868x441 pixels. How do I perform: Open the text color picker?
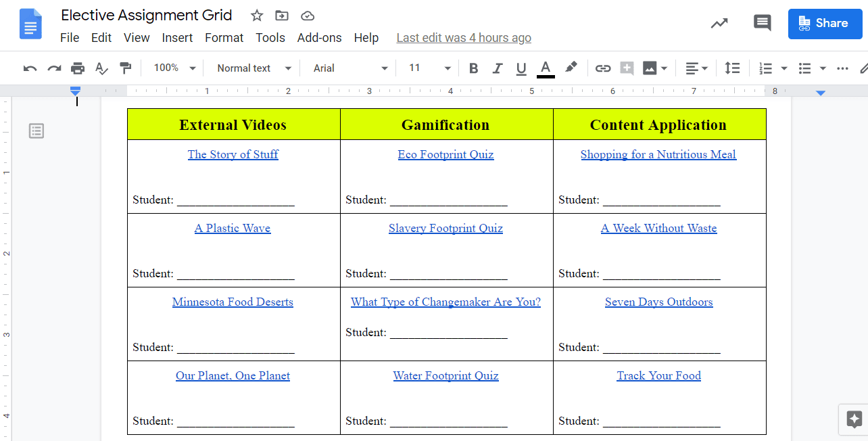pyautogui.click(x=546, y=68)
